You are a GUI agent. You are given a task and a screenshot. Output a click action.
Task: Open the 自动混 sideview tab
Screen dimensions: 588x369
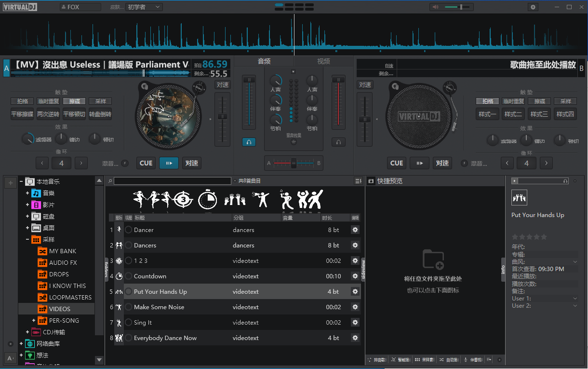[449, 360]
